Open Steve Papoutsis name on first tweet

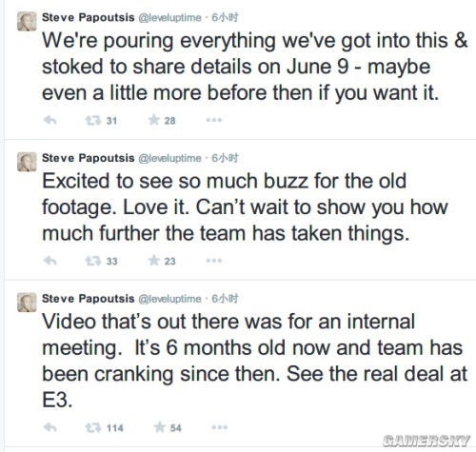tap(89, 17)
